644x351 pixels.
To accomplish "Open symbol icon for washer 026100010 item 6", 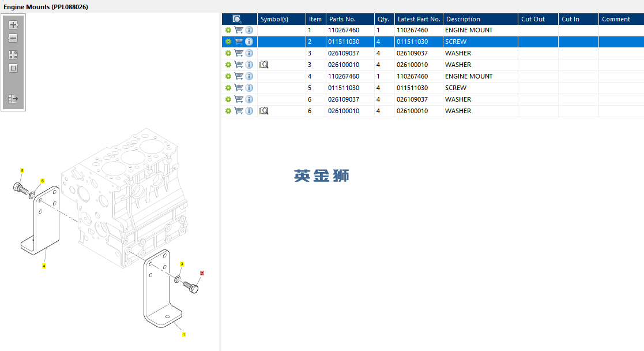I will [x=263, y=111].
